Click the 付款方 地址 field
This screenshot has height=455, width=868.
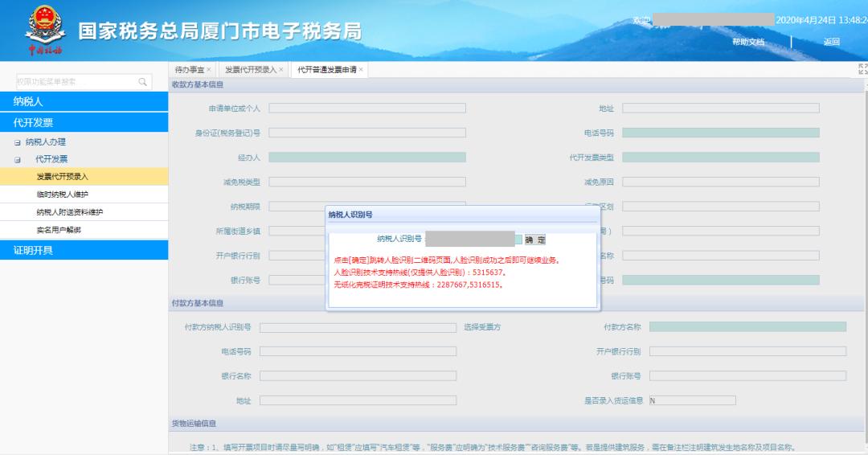point(358,400)
